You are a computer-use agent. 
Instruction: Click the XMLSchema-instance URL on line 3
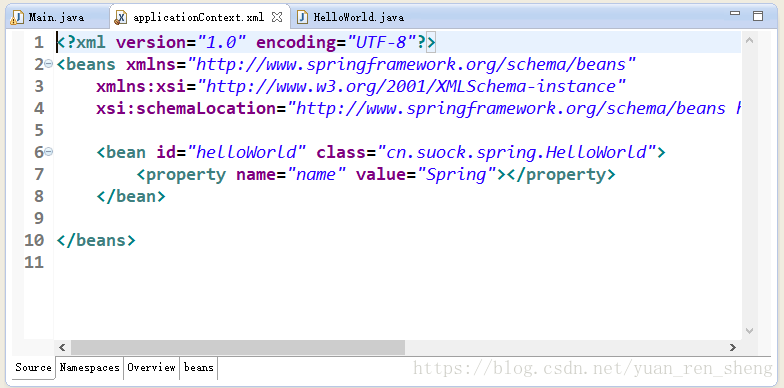pyautogui.click(x=412, y=86)
